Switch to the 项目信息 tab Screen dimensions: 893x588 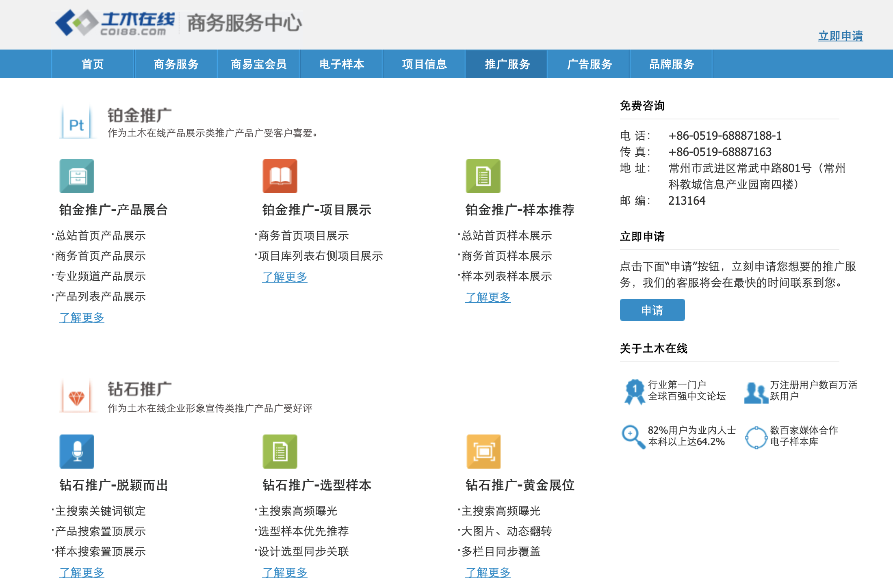[424, 64]
